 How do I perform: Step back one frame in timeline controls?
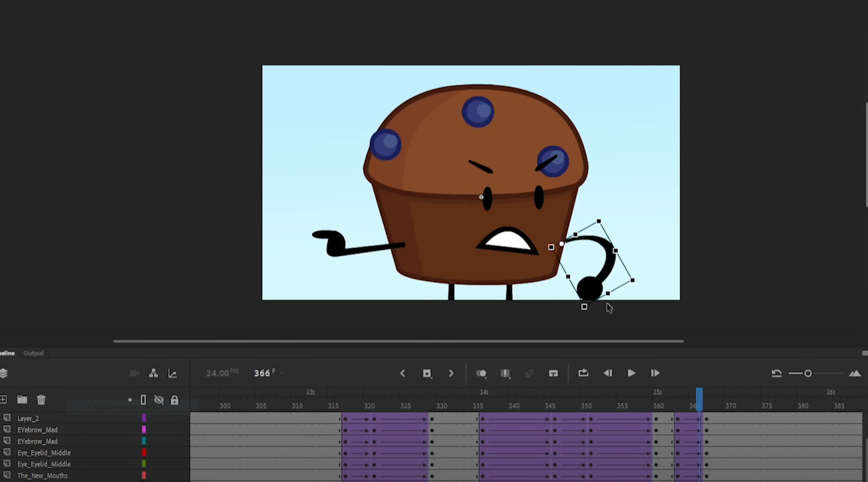(607, 373)
